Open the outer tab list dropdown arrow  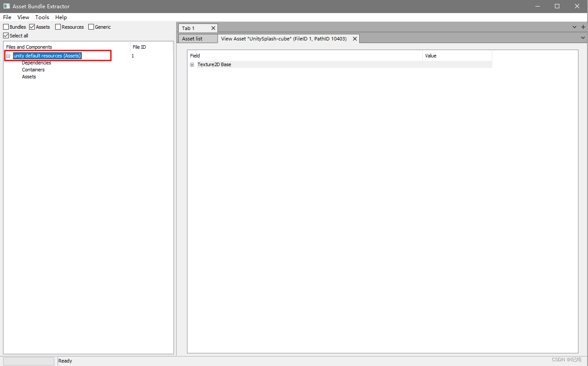(x=575, y=27)
